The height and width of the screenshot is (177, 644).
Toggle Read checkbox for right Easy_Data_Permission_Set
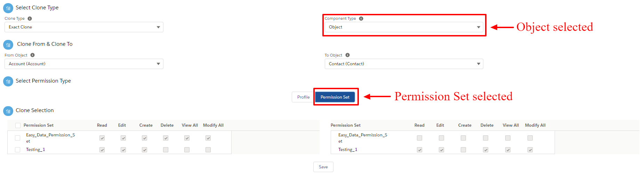tap(419, 138)
